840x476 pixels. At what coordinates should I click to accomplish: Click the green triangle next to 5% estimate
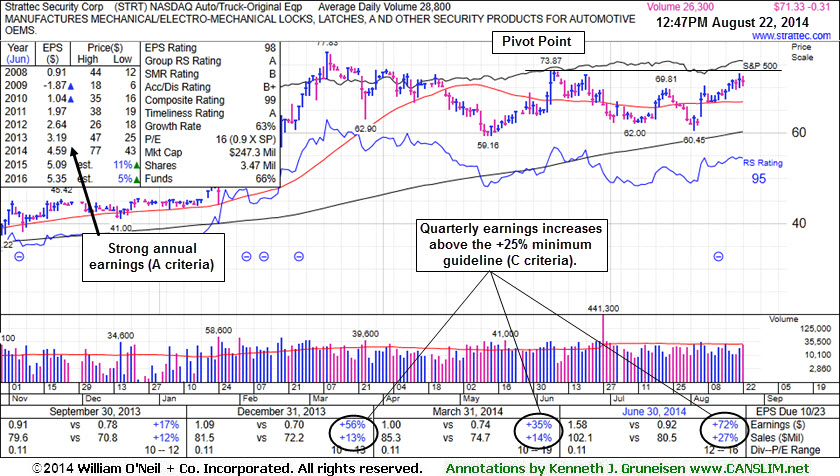coord(137,179)
